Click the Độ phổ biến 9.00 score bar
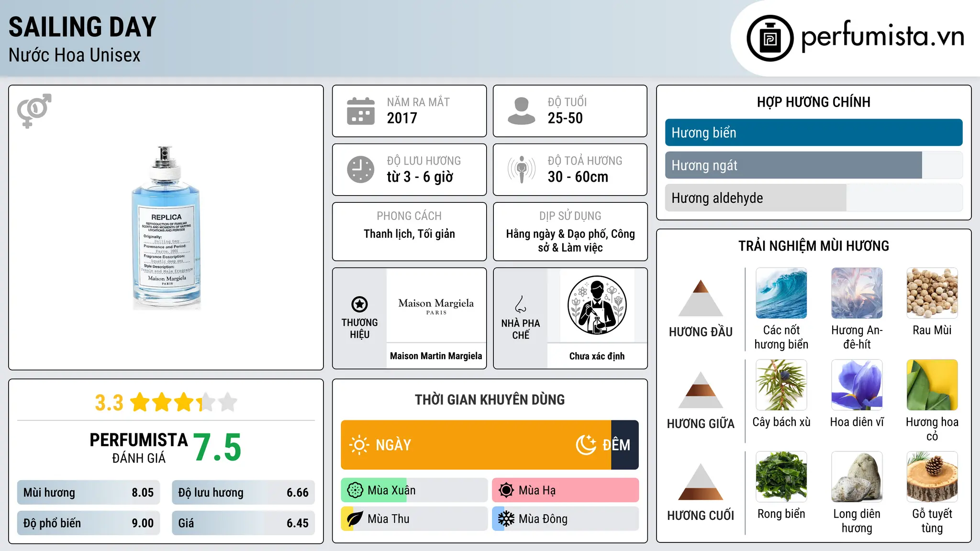The image size is (980, 551). pyautogui.click(x=89, y=523)
